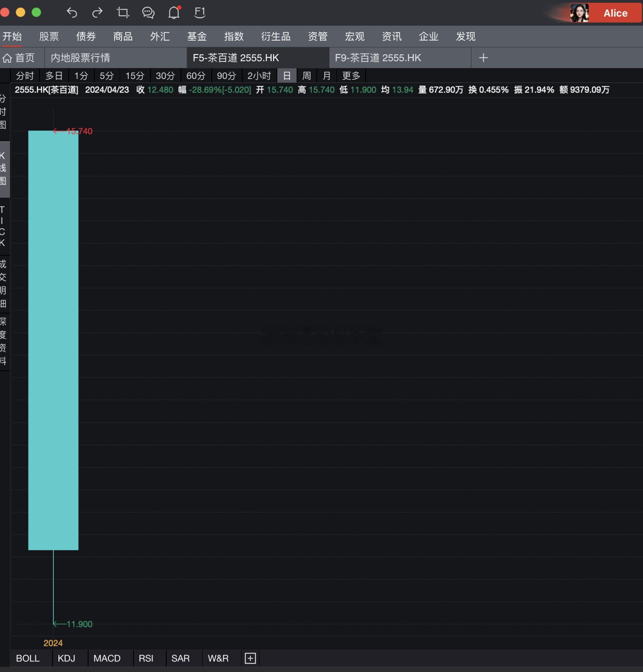Screen dimensions: 643x672
Task: Click the 2024 date axis label
Action: 53,643
